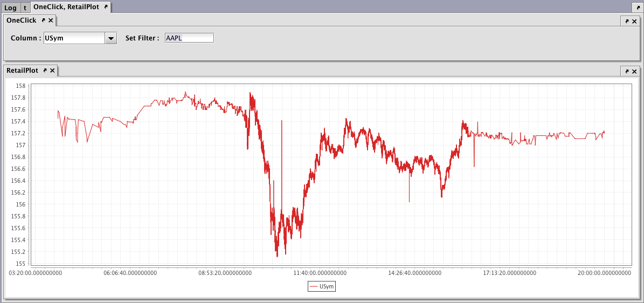The width and height of the screenshot is (644, 303).
Task: Open the USym column combo box
Action: [74, 38]
